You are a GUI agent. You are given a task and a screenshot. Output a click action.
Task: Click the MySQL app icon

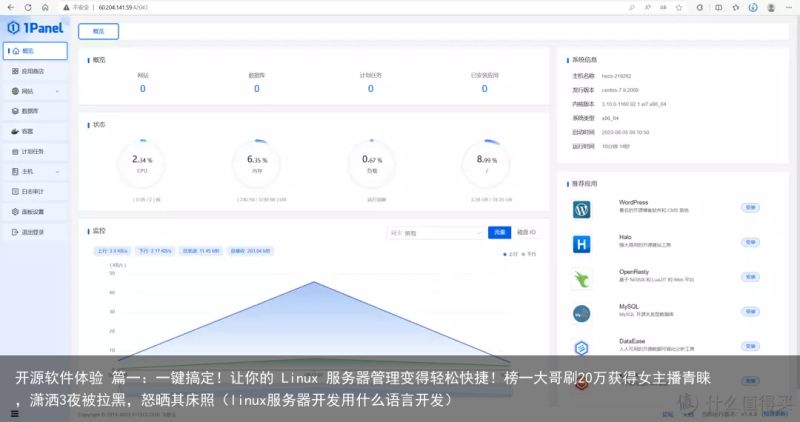[x=582, y=313]
